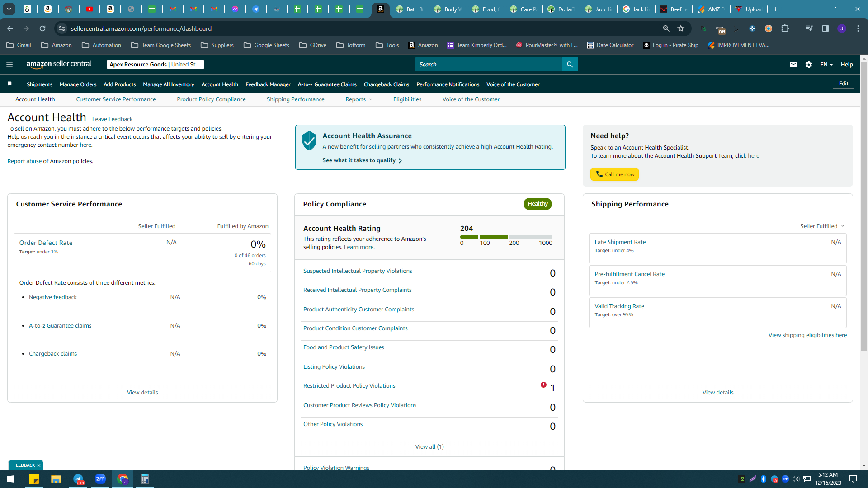868x488 pixels.
Task: Click the Leave Feedback link
Action: pos(112,119)
